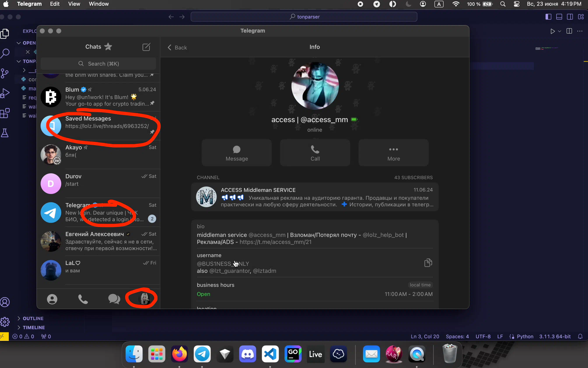588x368 pixels.
Task: Open the @lolz_help_bot link in bio
Action: pos(383,235)
